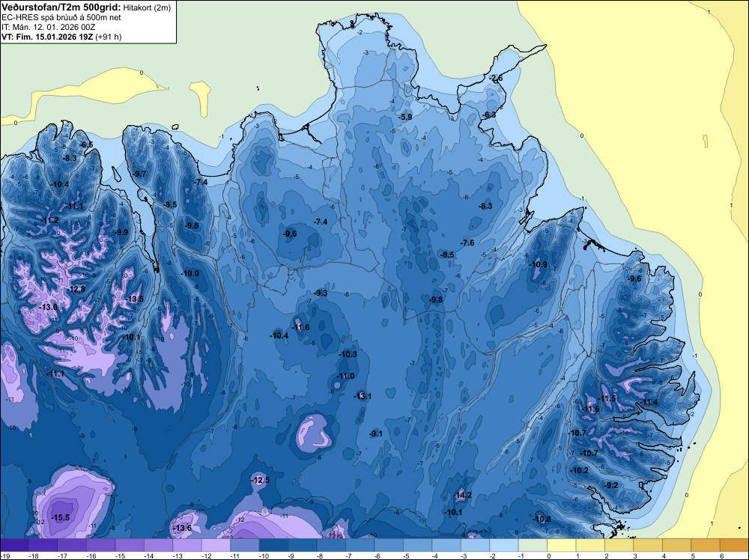This screenshot has width=749, height=560.
Task: Click the legend tick label '-5'
Action: coord(406,556)
